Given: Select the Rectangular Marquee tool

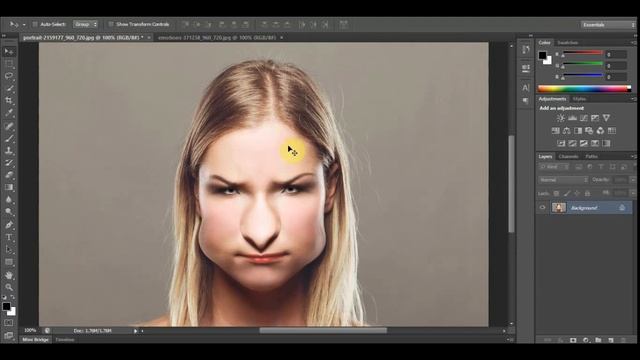Looking at the screenshot, I should point(9,64).
